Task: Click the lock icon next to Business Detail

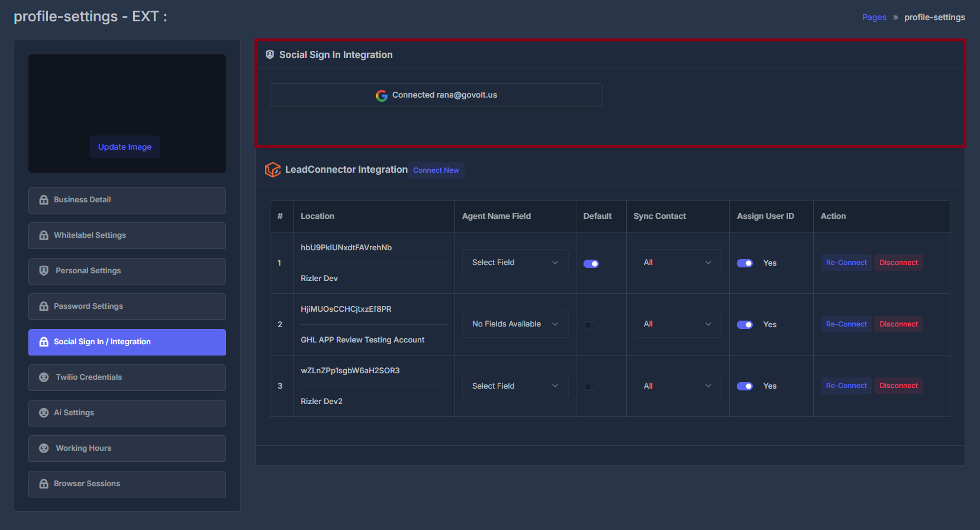Action: tap(44, 200)
